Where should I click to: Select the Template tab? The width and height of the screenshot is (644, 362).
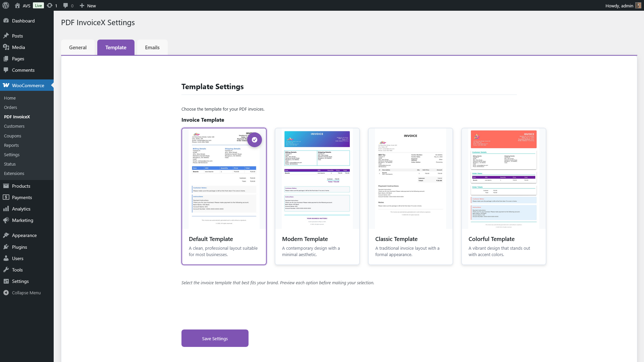[116, 47]
